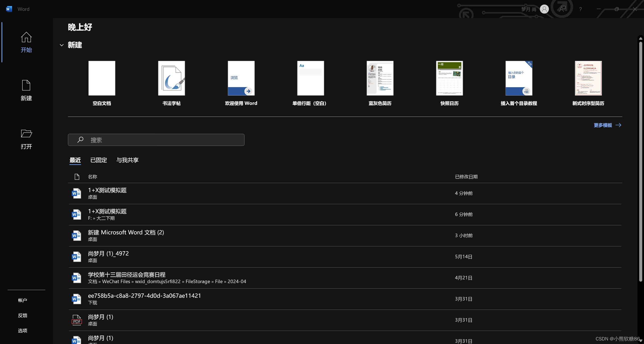This screenshot has width=644, height=344.
Task: Click Word icon for 学校第十三届田径运会竞赛日程
Action: point(76,278)
